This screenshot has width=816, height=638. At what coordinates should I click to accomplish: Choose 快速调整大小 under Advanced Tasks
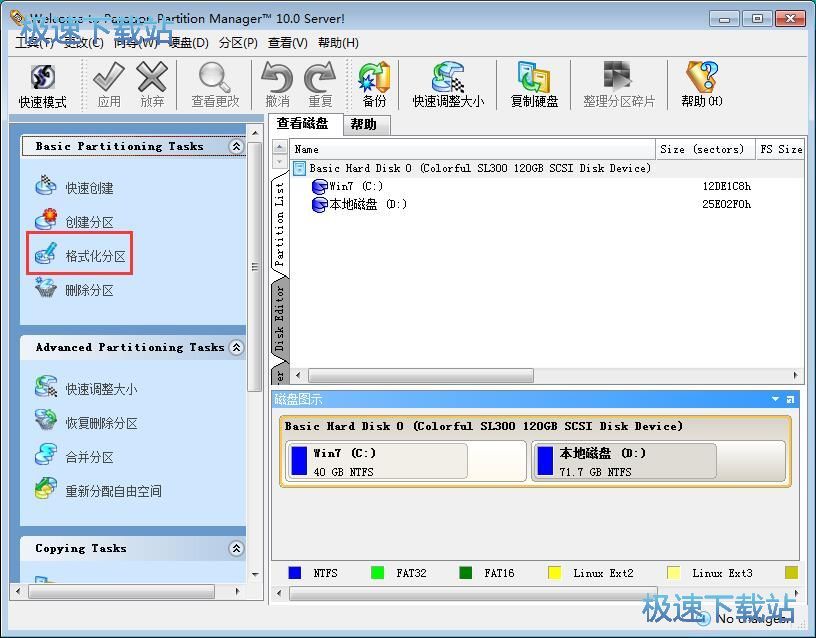pos(86,388)
